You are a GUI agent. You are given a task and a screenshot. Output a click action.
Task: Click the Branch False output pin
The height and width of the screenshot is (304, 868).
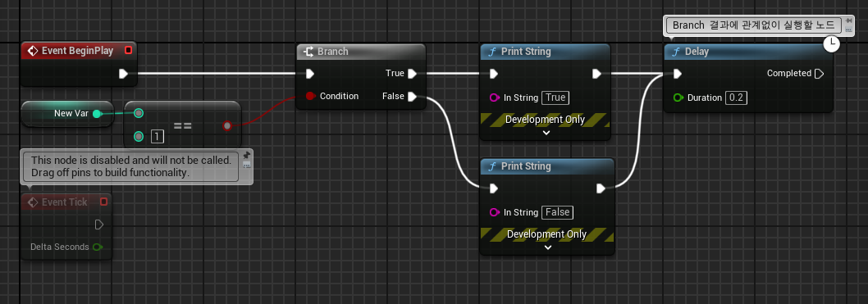pos(412,97)
